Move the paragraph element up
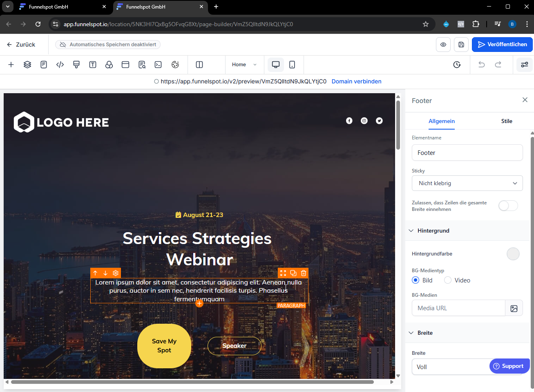Screen dimensions: 534x392 pyautogui.click(x=95, y=273)
